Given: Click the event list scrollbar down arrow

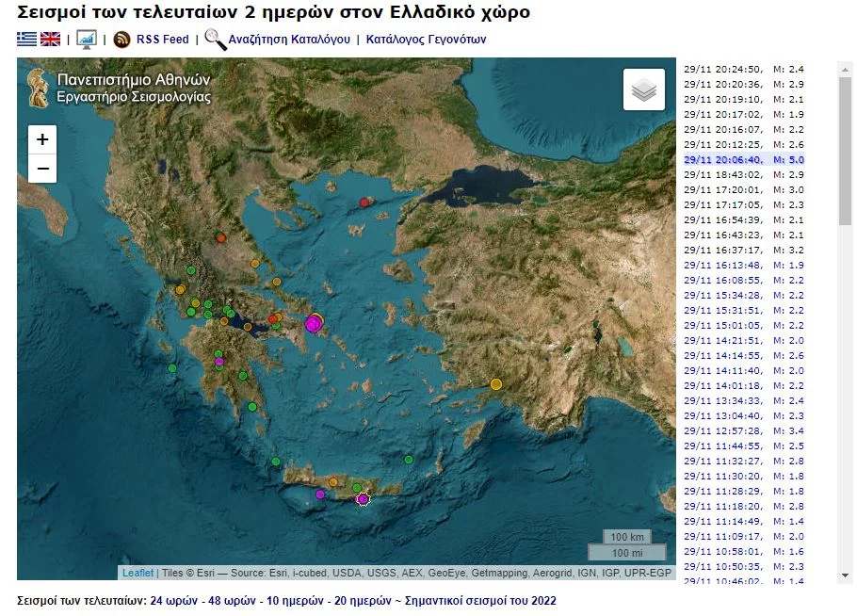Looking at the screenshot, I should tap(845, 575).
